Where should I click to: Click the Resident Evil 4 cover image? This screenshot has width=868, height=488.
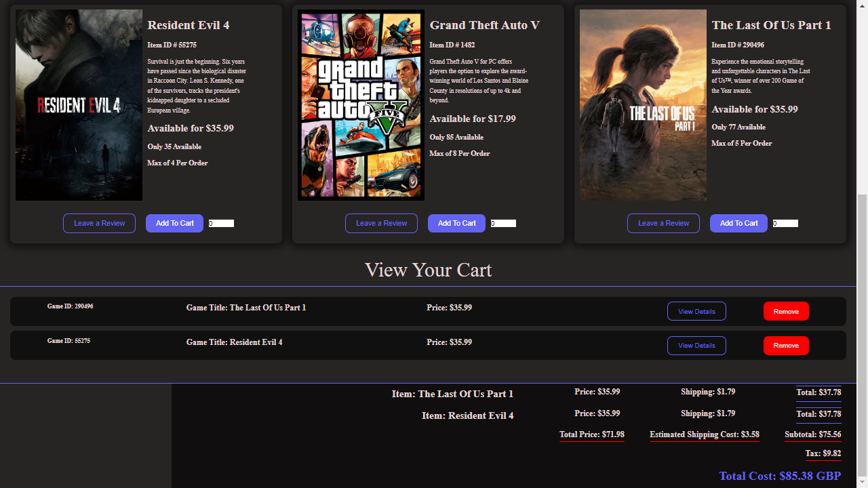[x=79, y=105]
